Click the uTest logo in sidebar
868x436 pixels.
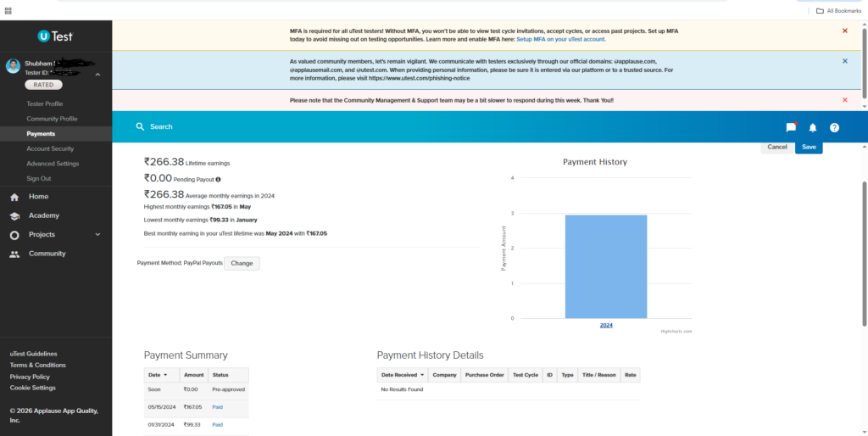coord(55,36)
